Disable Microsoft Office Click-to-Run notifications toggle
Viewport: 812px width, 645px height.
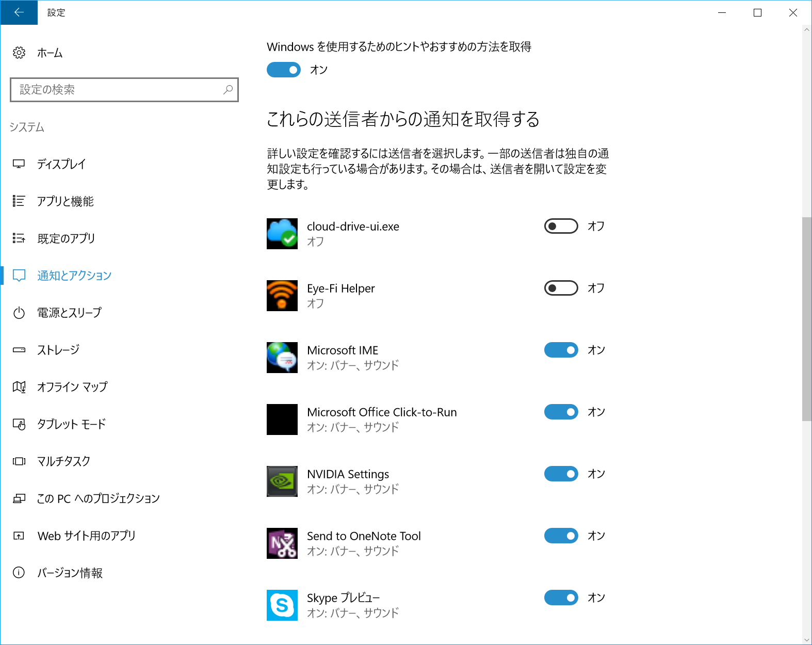pos(561,412)
